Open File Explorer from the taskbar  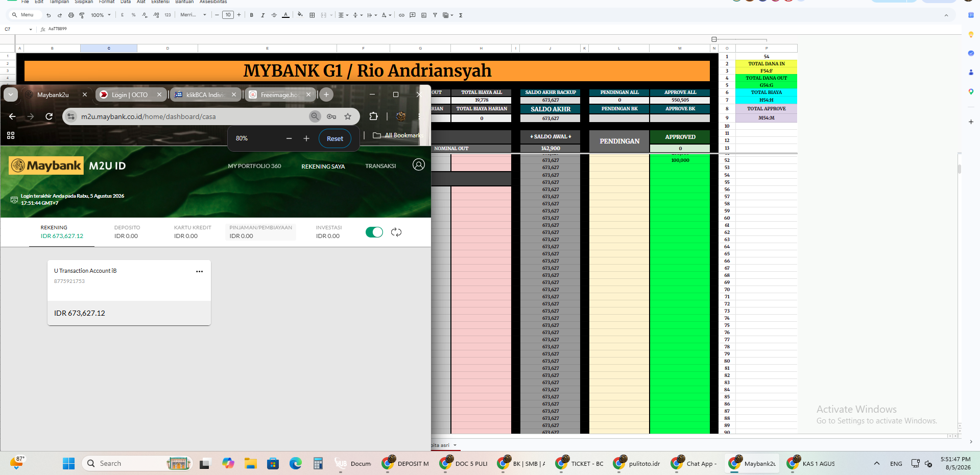pos(250,463)
